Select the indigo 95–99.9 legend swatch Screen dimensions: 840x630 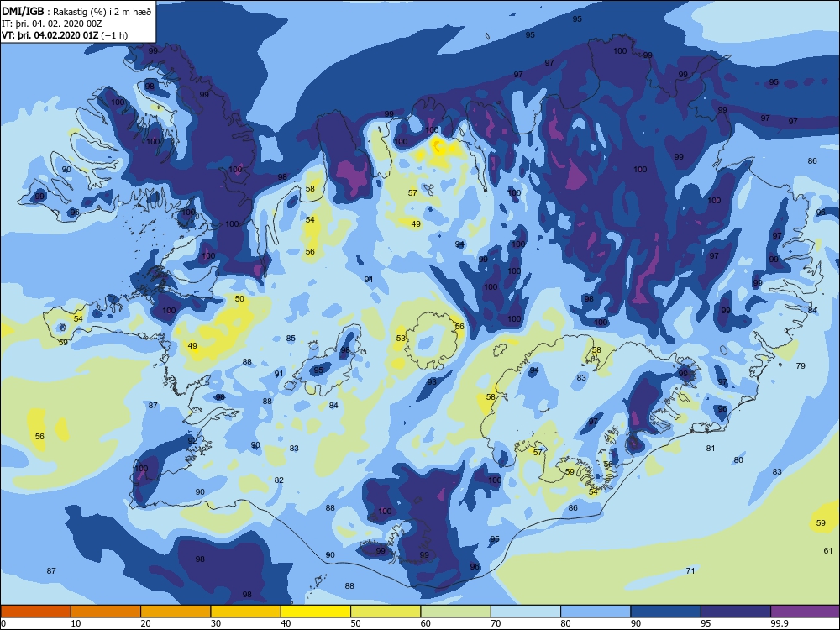click(736, 612)
